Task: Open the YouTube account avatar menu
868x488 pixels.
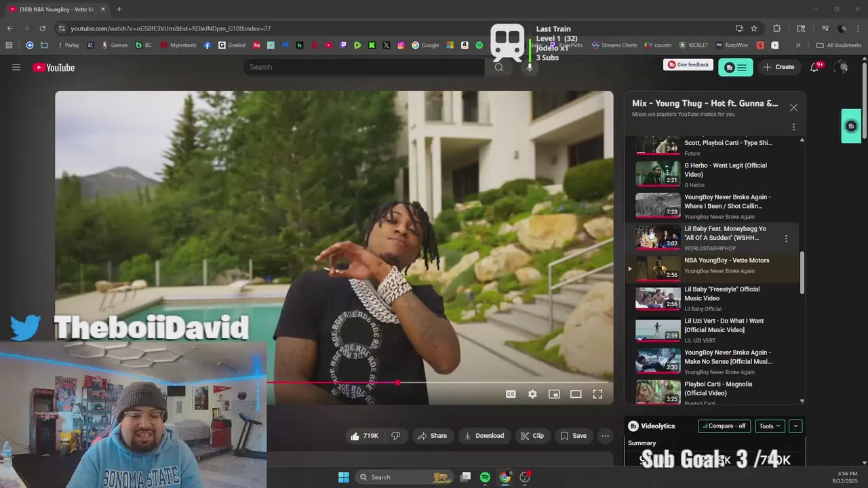Action: click(x=842, y=67)
